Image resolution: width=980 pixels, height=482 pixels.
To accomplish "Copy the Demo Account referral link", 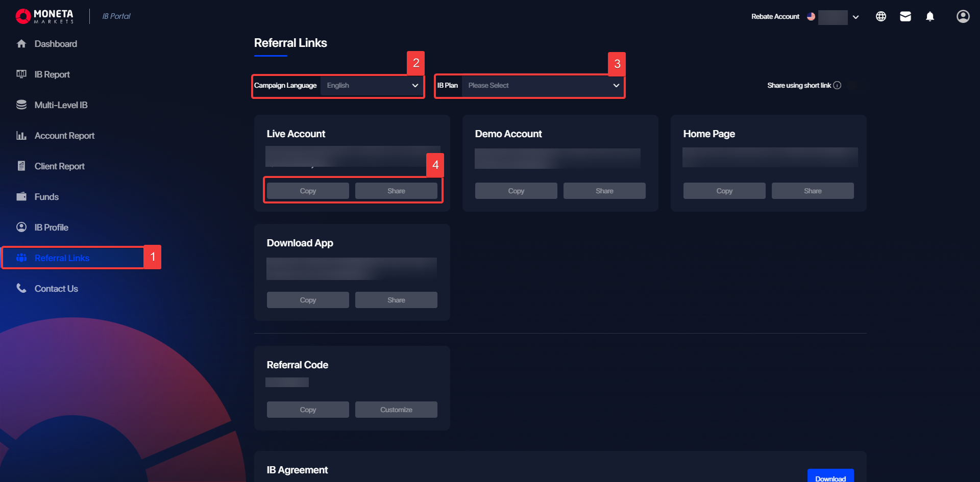I will coord(516,191).
